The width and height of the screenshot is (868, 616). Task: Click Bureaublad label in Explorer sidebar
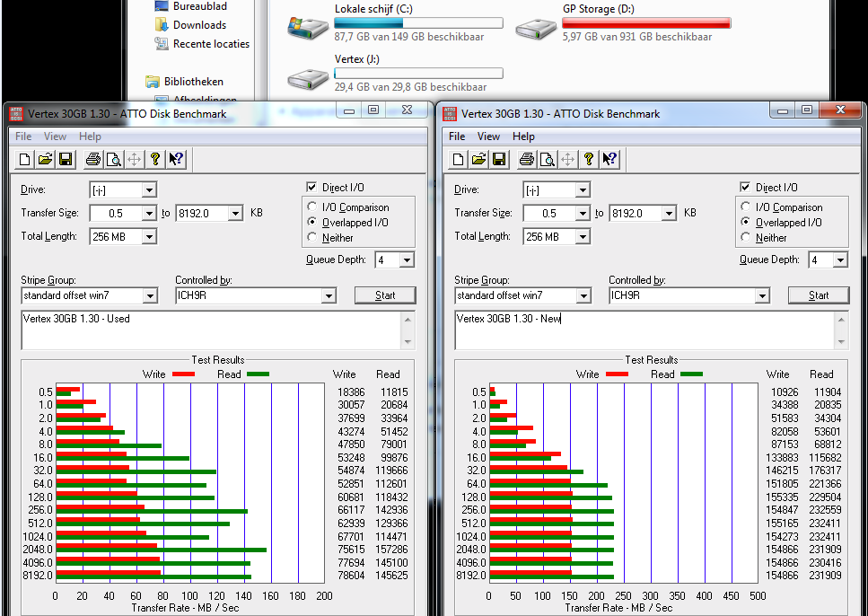[x=200, y=6]
